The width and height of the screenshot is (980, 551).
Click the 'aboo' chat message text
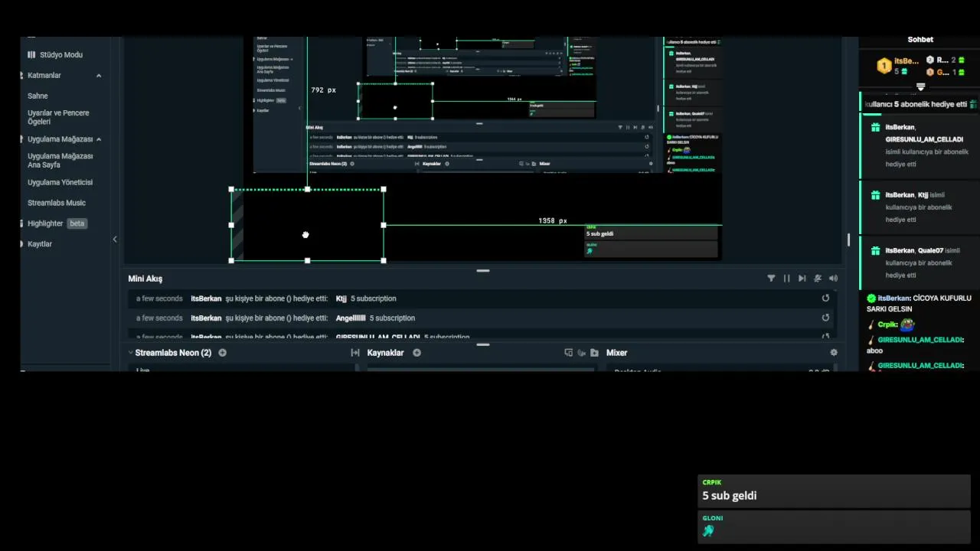point(874,350)
